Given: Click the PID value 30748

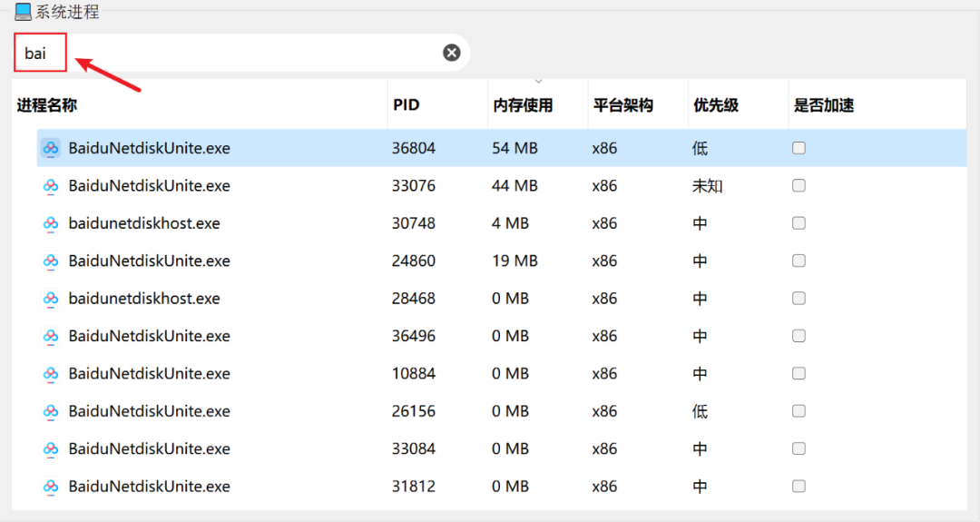Looking at the screenshot, I should [414, 223].
